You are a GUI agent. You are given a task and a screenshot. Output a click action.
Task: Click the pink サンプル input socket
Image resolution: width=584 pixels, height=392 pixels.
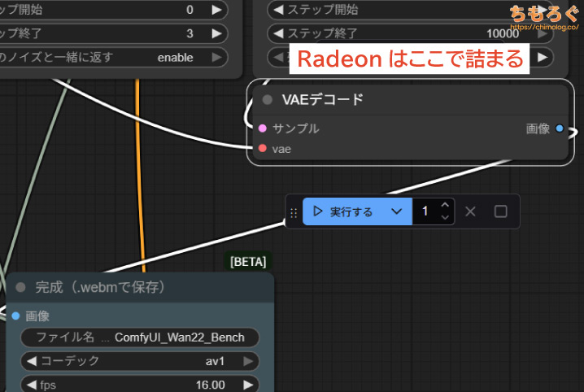pyautogui.click(x=262, y=128)
